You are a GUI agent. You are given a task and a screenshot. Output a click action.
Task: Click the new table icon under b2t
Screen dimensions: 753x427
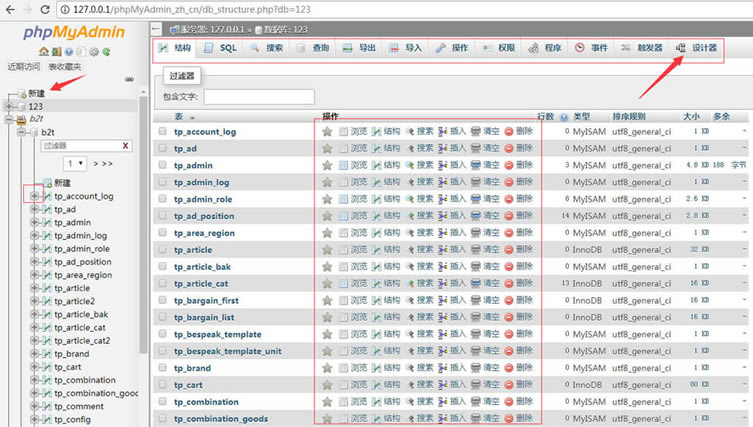click(x=48, y=183)
